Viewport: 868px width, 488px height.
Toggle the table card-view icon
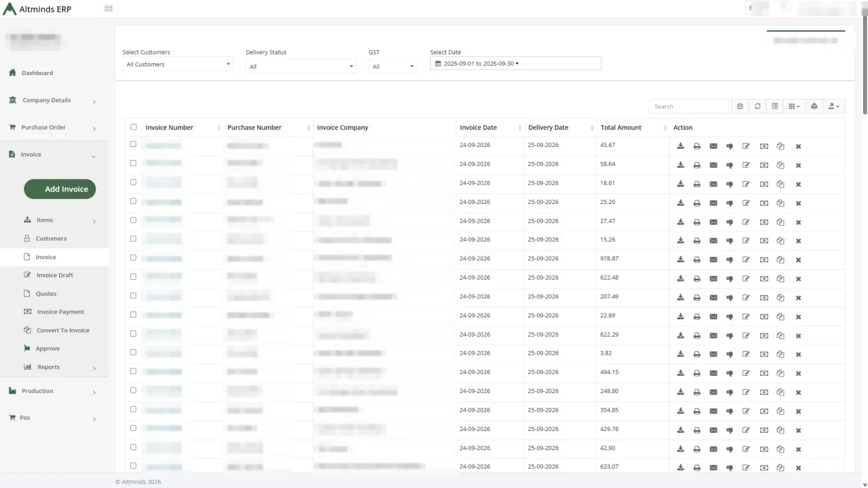pyautogui.click(x=775, y=107)
